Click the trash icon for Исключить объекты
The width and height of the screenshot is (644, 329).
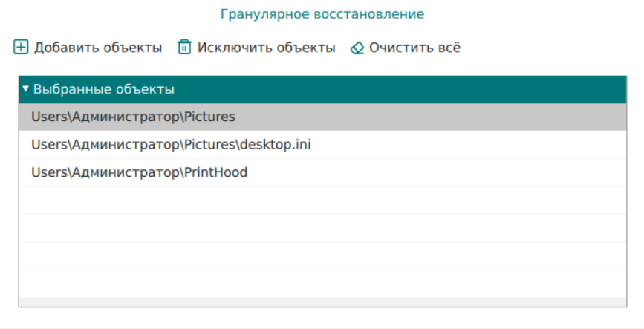183,48
